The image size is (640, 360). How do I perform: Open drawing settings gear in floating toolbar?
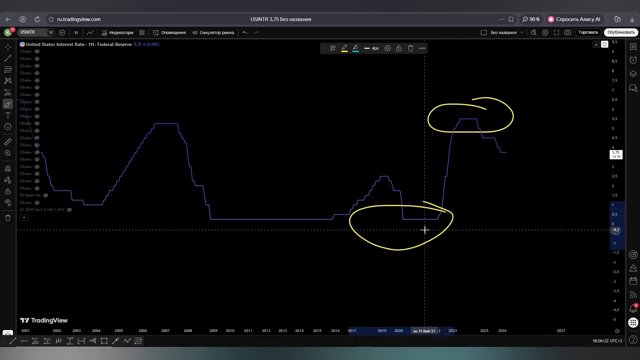pos(387,48)
